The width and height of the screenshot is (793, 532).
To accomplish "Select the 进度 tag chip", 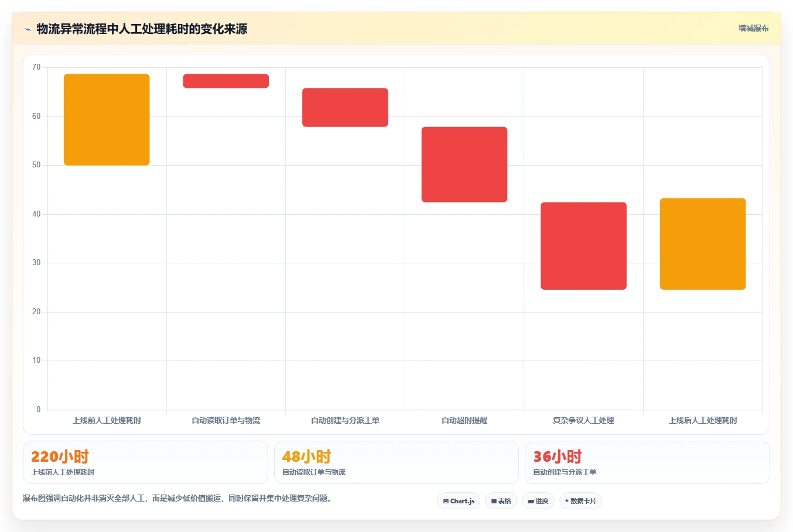I will (x=538, y=501).
